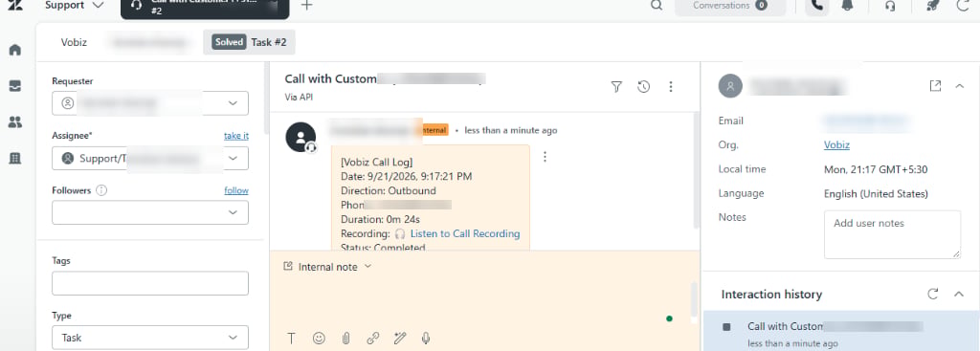Screen dimensions: 980x351
Task: Open the Type dropdown showing Task
Action: tap(150, 338)
